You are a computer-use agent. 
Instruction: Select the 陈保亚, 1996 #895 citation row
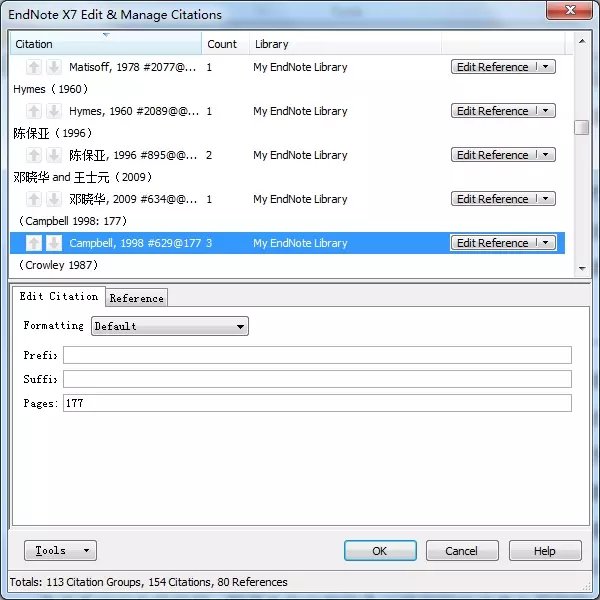287,155
